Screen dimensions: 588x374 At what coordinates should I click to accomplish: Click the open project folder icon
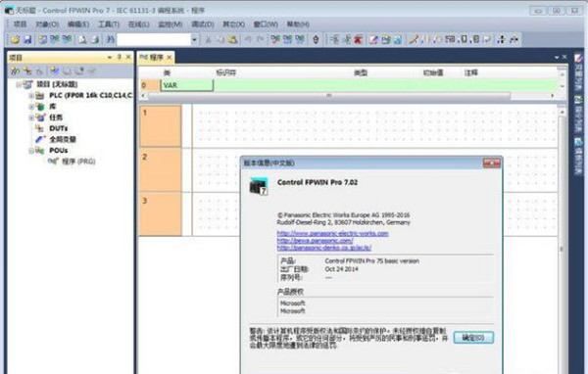pyautogui.click(x=15, y=39)
